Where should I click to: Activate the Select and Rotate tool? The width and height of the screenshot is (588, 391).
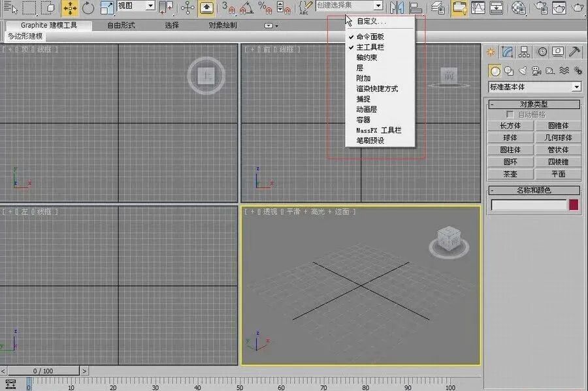pyautogui.click(x=88, y=8)
